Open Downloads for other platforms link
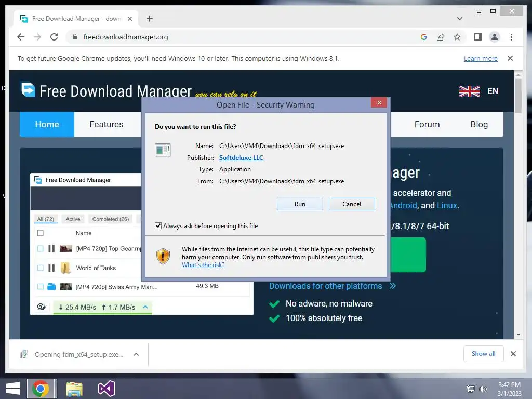 click(332, 286)
